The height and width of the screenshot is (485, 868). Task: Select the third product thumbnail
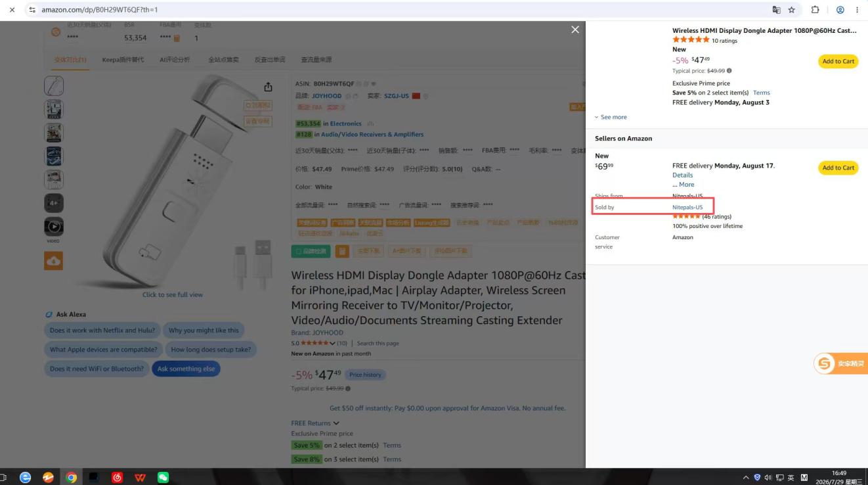click(x=54, y=133)
